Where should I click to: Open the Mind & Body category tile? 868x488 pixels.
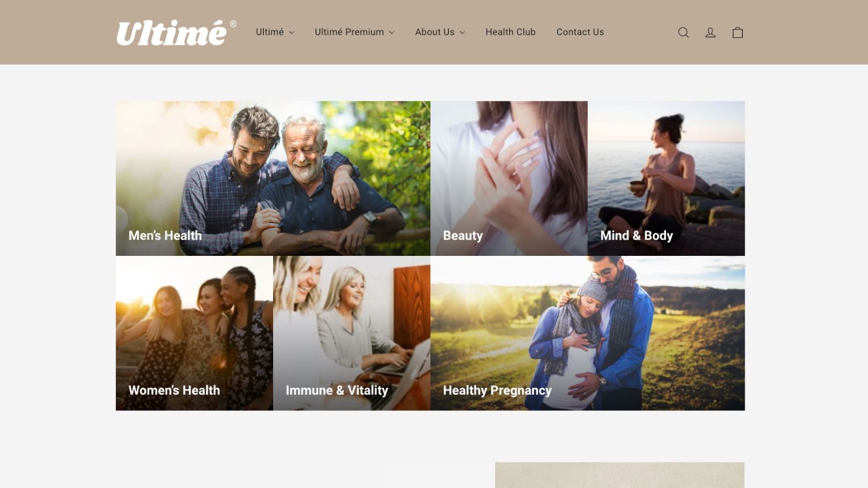coord(666,178)
